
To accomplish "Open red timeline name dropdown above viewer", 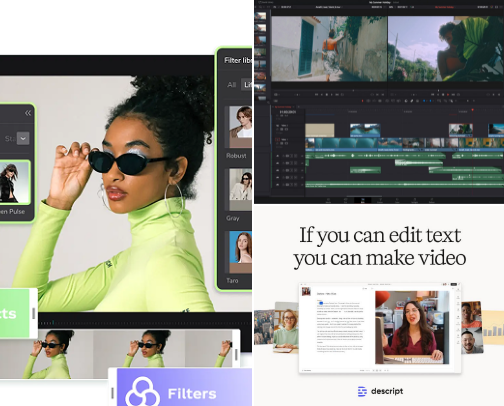I will pos(445,7).
